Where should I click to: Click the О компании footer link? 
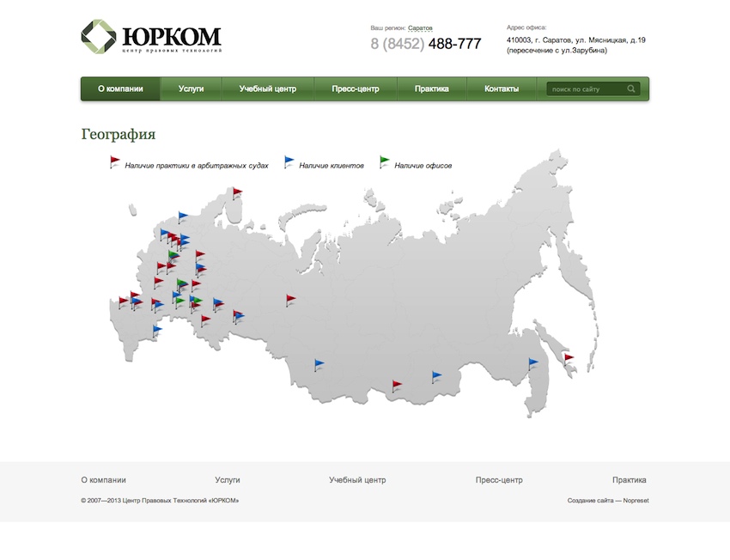102,479
